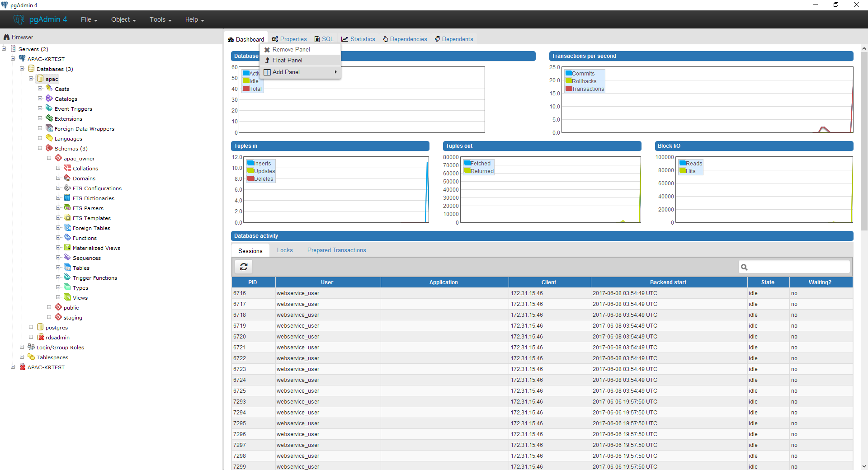The width and height of the screenshot is (868, 470).
Task: Click the Login/Group Roles icon
Action: pyautogui.click(x=31, y=347)
